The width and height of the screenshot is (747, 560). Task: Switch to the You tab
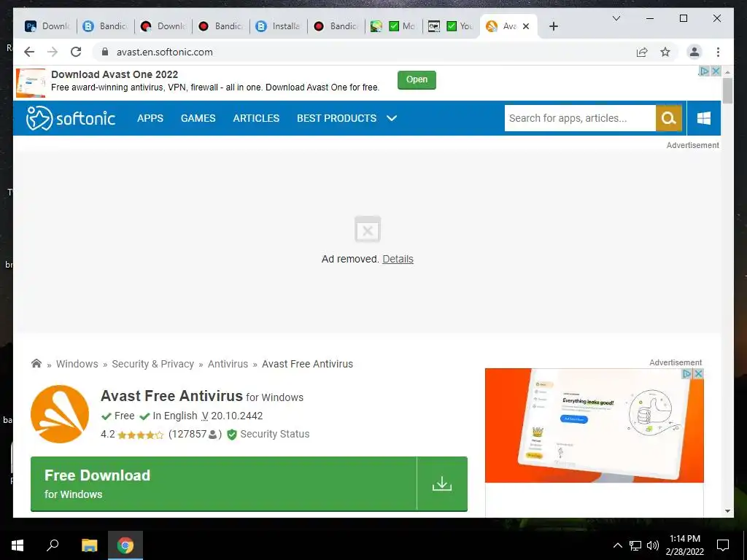coord(451,26)
